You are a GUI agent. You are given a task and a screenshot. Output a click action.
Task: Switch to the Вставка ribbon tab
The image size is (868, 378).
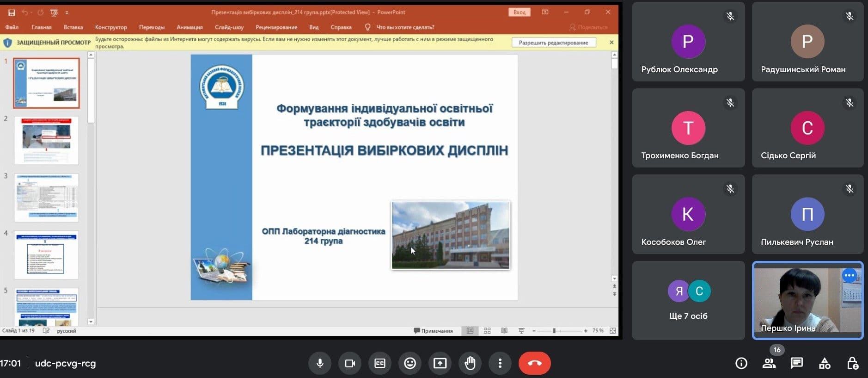[x=73, y=27]
